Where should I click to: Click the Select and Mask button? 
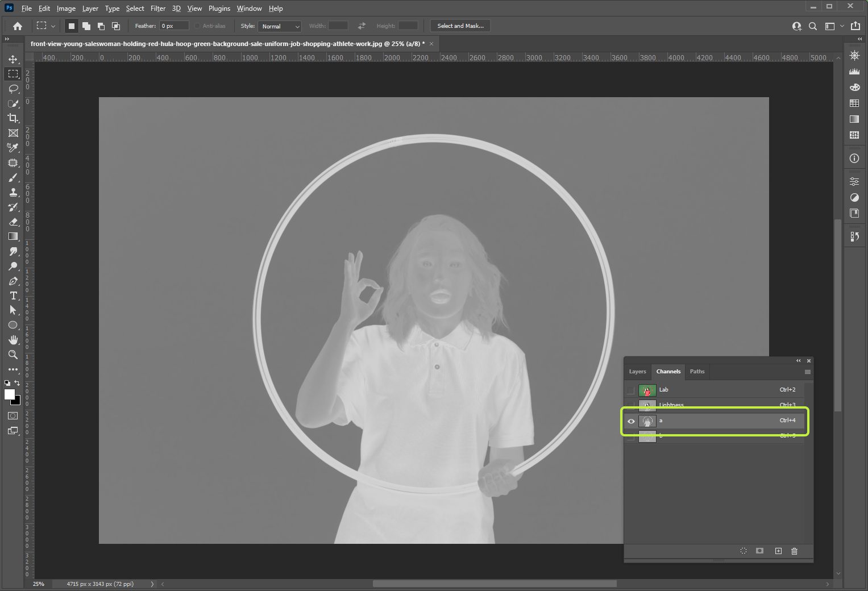[x=460, y=26]
